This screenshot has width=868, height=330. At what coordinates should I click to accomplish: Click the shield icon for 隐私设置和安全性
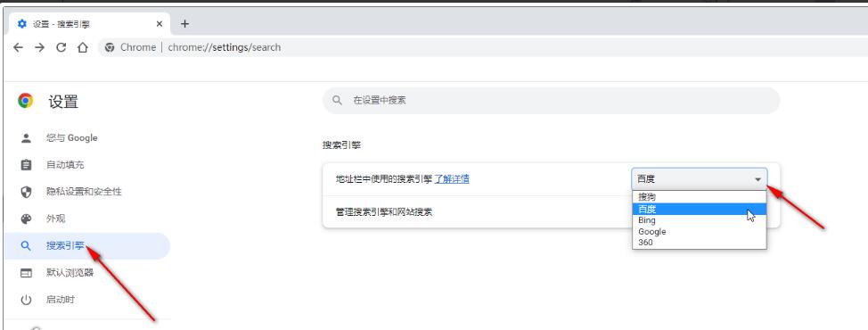26,192
